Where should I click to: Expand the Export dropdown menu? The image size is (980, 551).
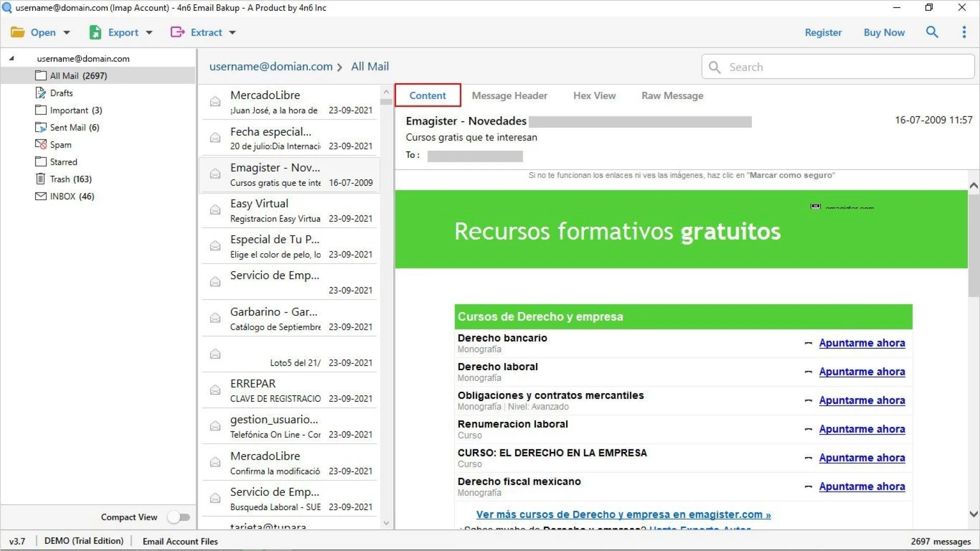click(149, 33)
